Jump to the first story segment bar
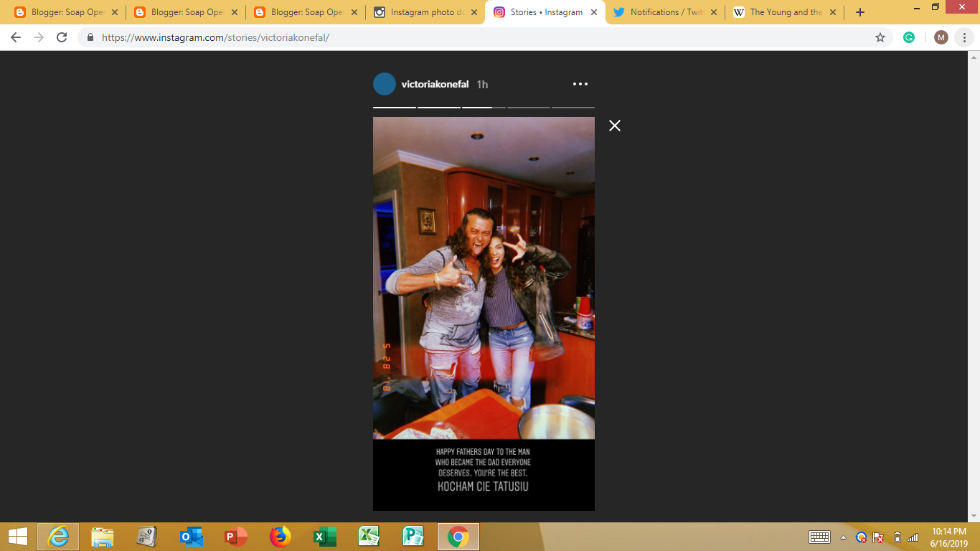Viewport: 980px width, 551px height. point(395,108)
